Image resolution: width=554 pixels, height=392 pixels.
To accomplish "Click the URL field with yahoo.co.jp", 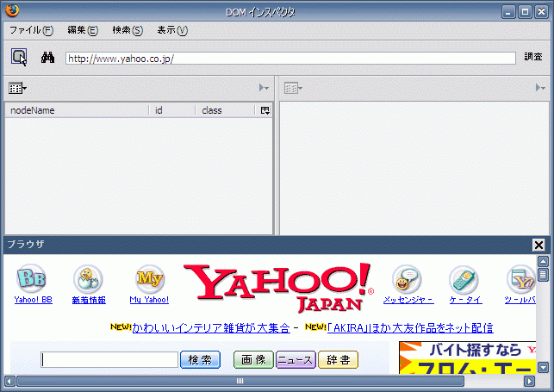I will tap(290, 59).
